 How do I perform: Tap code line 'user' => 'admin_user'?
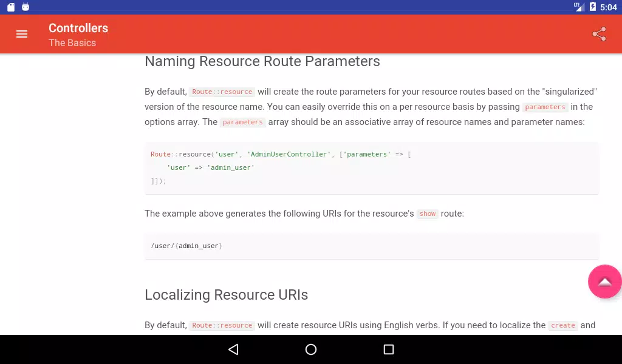211,167
